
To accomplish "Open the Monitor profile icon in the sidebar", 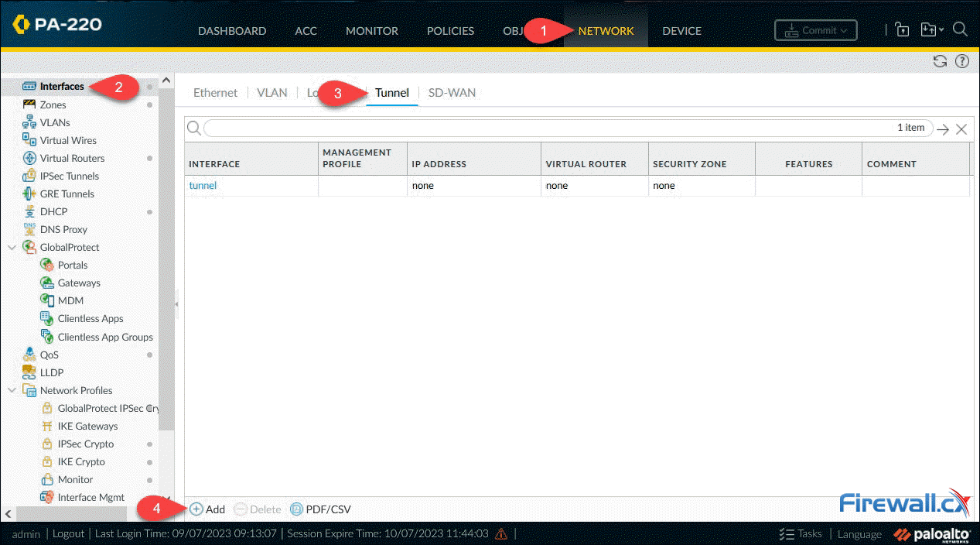I will click(46, 479).
